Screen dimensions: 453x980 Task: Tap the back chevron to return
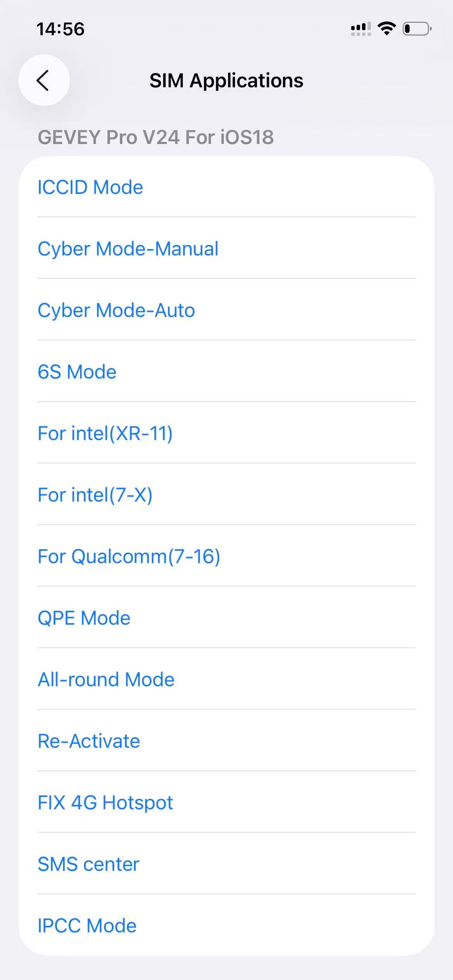click(x=44, y=81)
